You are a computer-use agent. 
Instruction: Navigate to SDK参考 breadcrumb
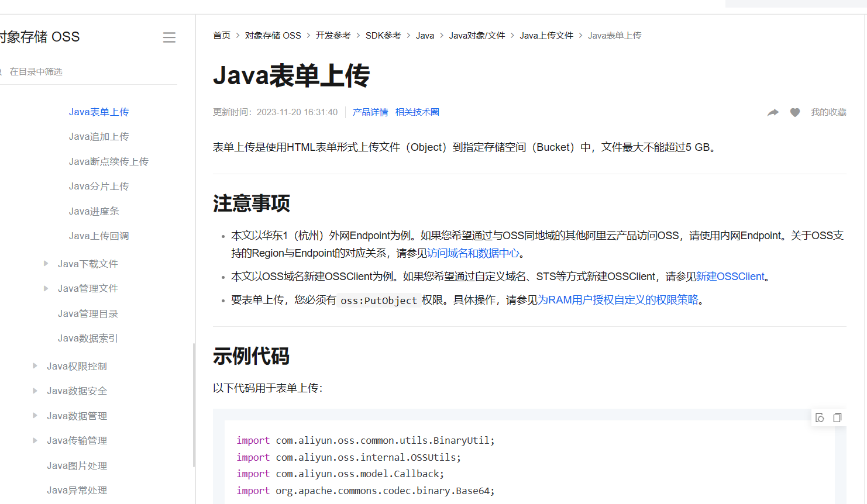(383, 36)
